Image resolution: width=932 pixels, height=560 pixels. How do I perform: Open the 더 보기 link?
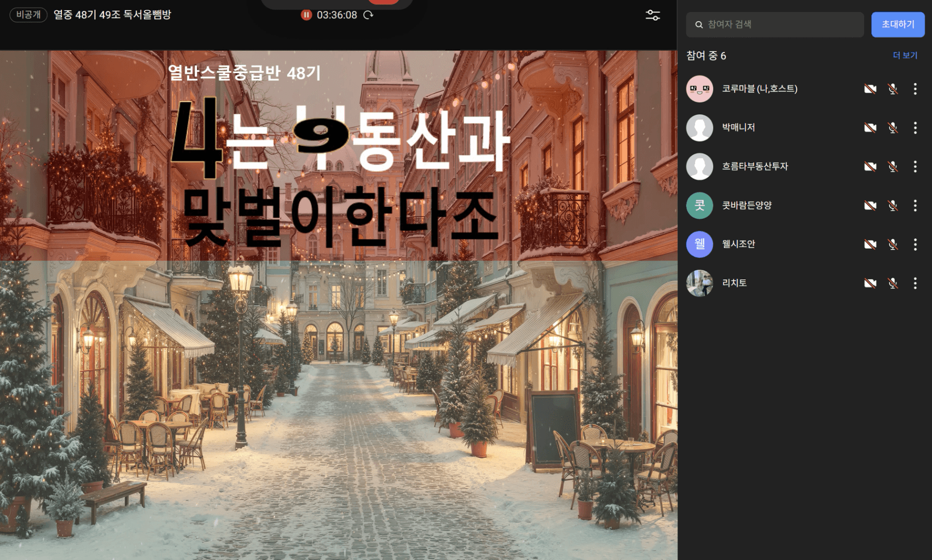[x=905, y=55]
